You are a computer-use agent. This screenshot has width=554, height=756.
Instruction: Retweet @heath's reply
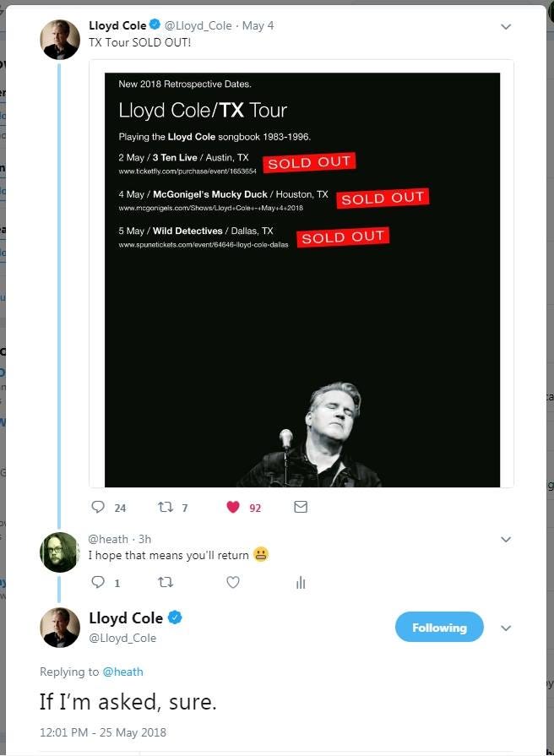point(166,583)
